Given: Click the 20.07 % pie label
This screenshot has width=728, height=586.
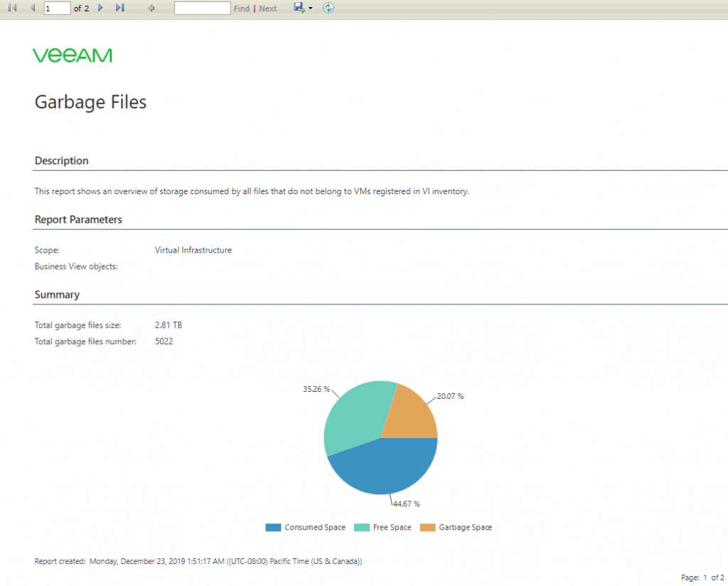Looking at the screenshot, I should pos(450,396).
